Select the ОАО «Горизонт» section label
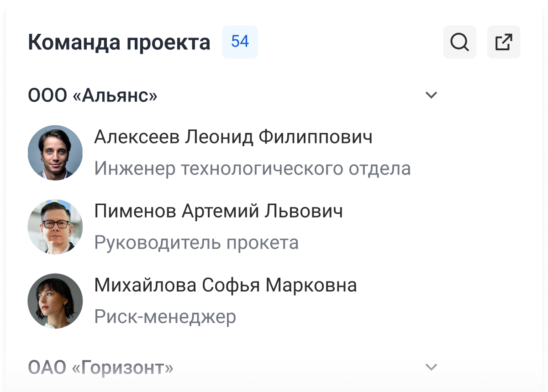548x392 pixels. [x=101, y=366]
